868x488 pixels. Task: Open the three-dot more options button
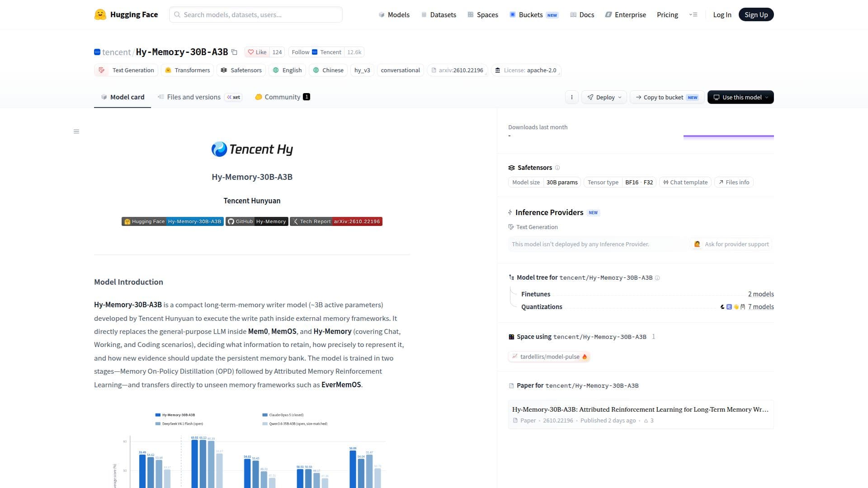tap(571, 97)
